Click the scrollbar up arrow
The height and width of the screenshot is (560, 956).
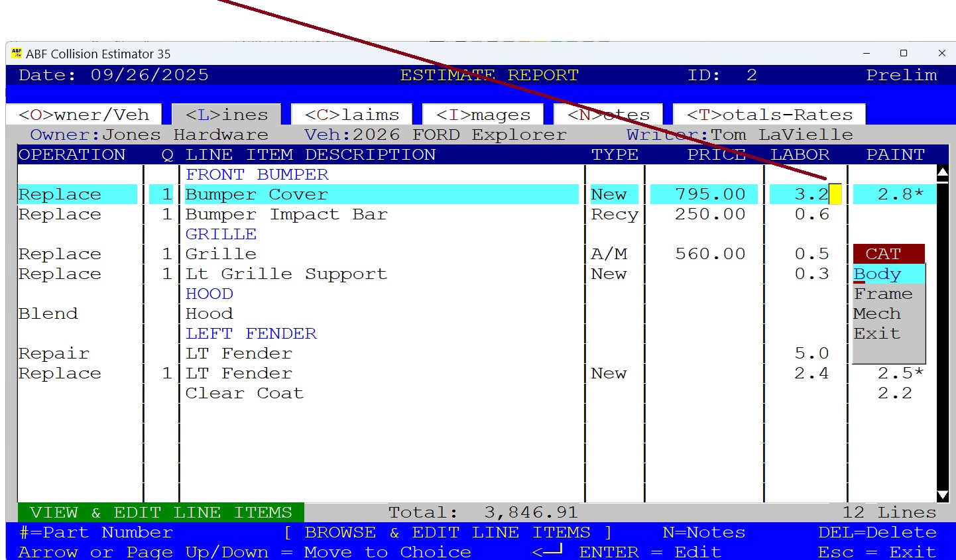tap(943, 171)
